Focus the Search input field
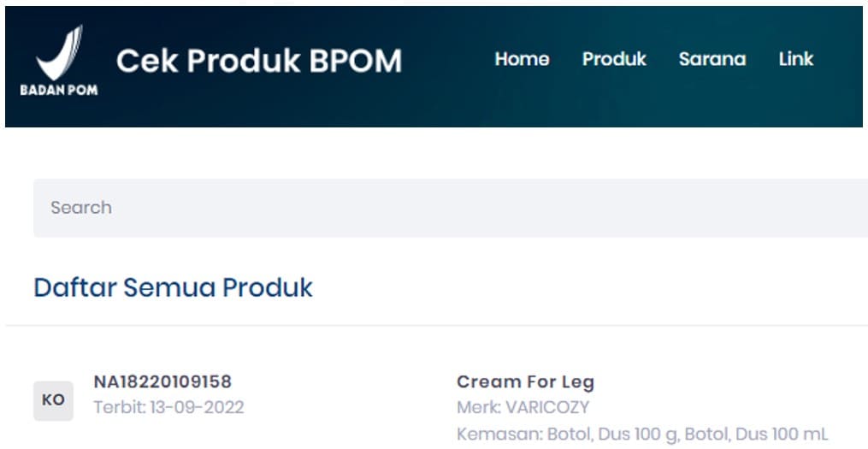The width and height of the screenshot is (868, 449). (x=428, y=208)
